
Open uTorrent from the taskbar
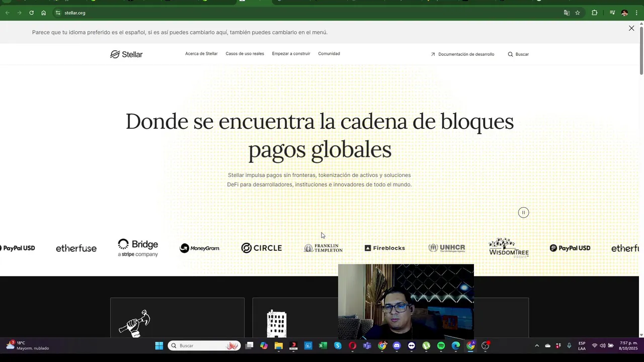[x=426, y=345]
